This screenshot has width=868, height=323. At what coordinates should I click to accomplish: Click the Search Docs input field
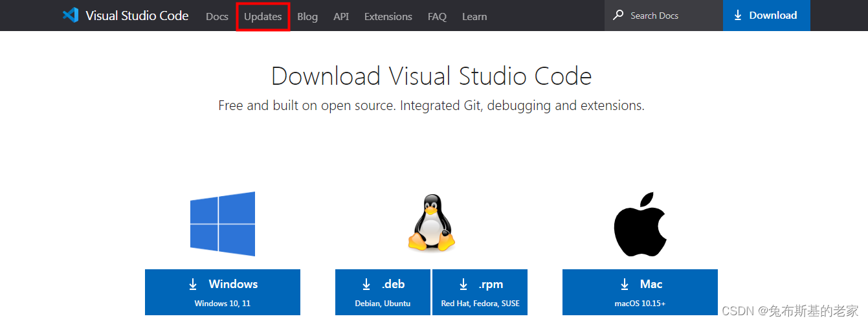663,16
